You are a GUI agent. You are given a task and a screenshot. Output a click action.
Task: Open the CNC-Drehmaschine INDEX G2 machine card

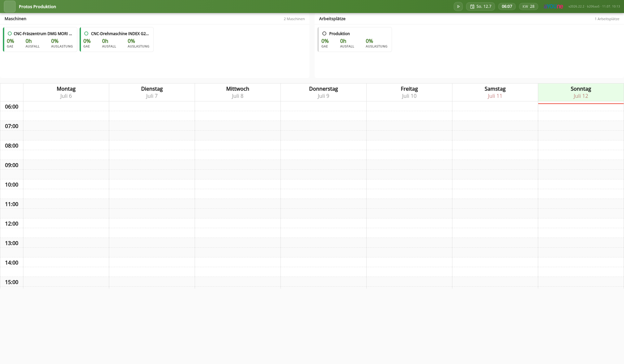[x=117, y=39]
